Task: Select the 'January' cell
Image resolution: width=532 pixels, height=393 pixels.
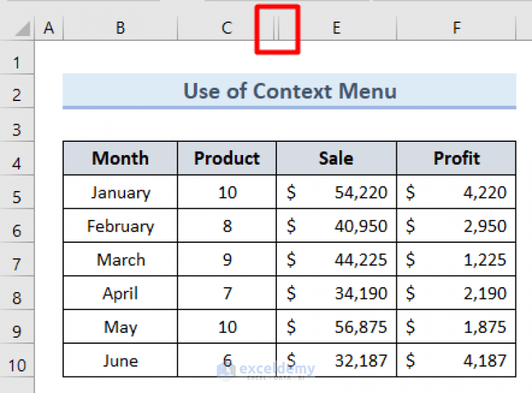Action: point(120,192)
